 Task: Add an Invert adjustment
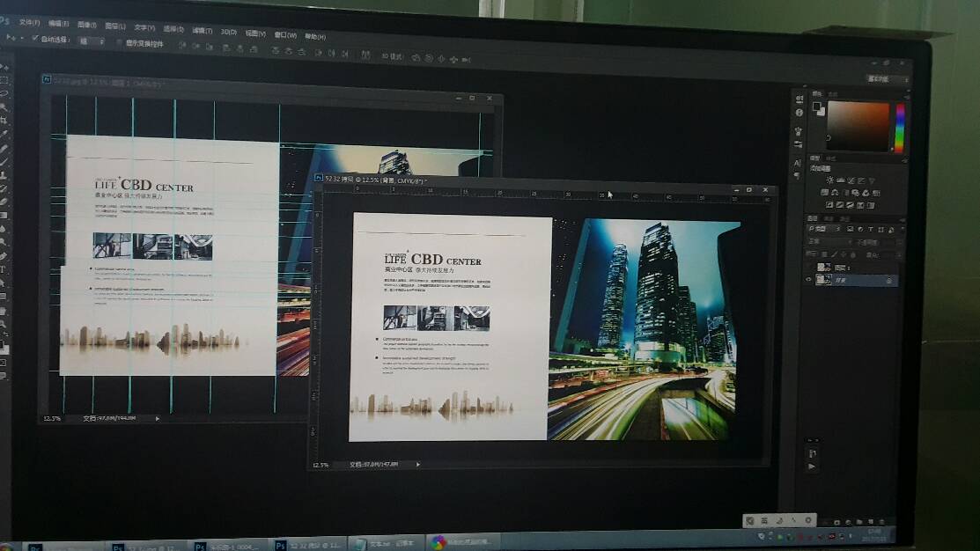click(x=829, y=204)
